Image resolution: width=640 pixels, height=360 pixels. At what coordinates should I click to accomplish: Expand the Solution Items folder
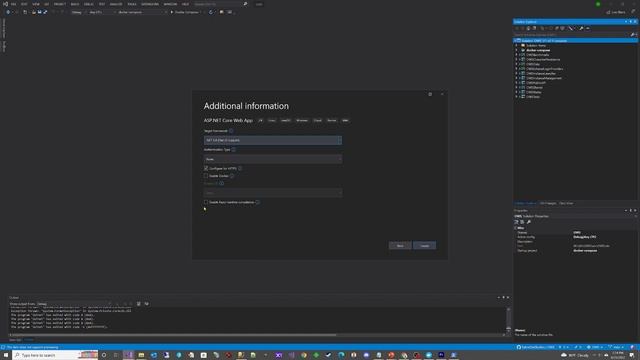[516, 45]
